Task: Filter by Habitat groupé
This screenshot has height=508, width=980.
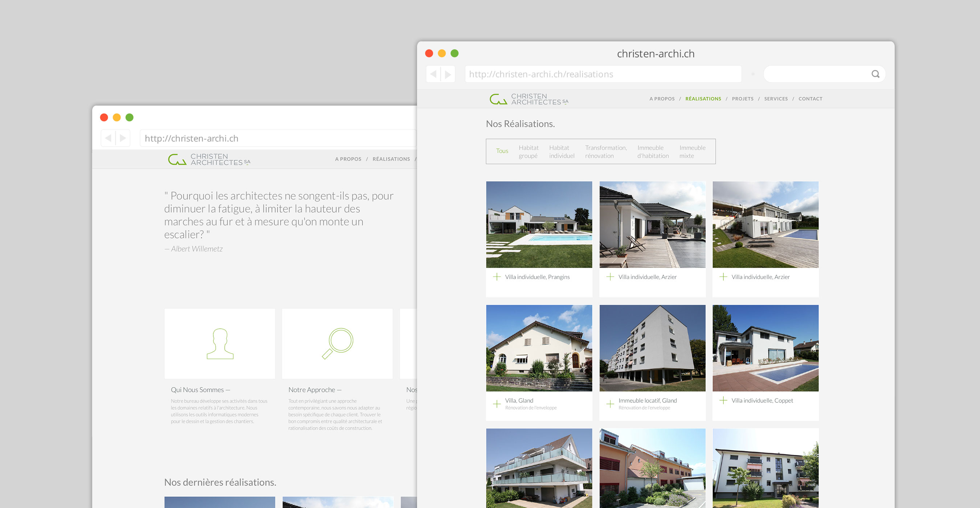Action: point(528,152)
